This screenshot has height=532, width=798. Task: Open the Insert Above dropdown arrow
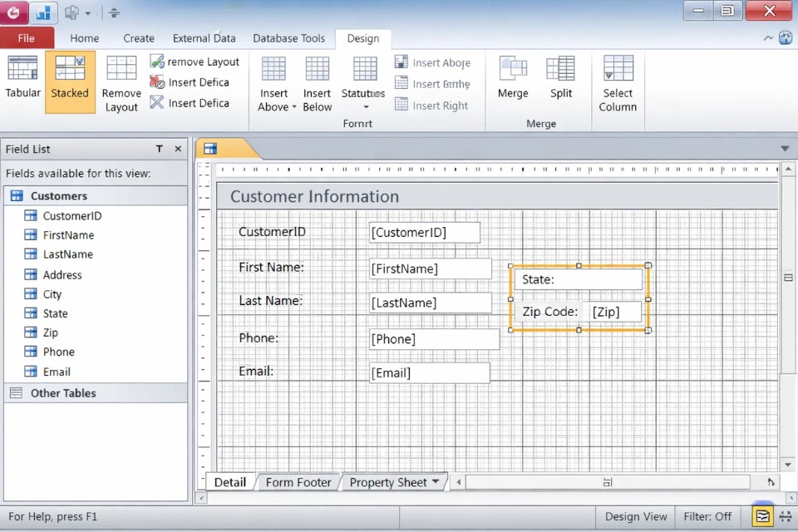293,107
